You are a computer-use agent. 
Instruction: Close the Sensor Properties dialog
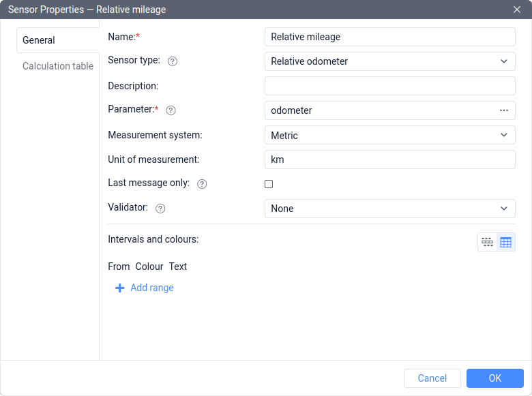517,10
